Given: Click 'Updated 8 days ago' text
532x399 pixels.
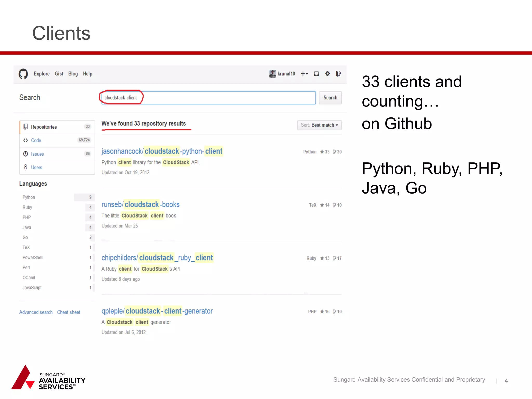Looking at the screenshot, I should (x=121, y=279).
